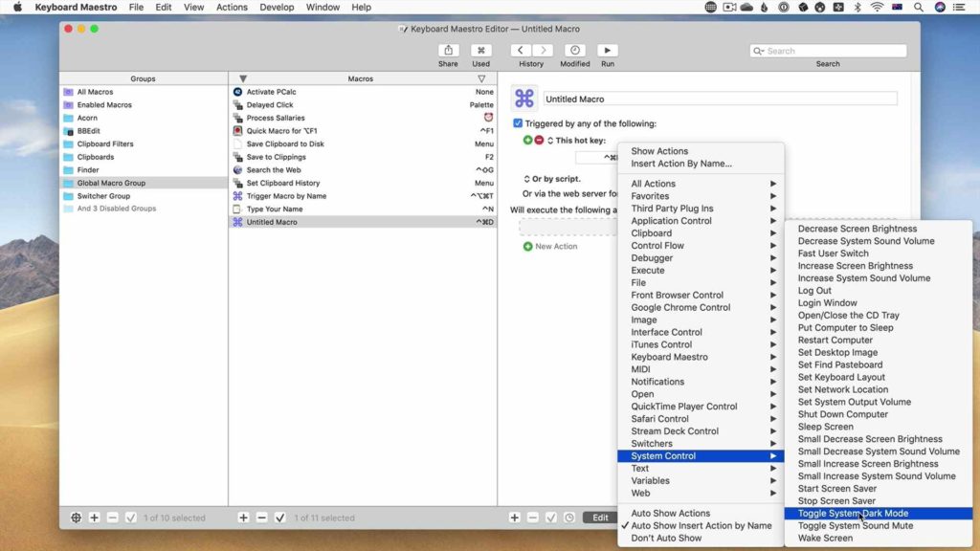Click the hot key entry field
The image size is (980, 551).
point(596,158)
